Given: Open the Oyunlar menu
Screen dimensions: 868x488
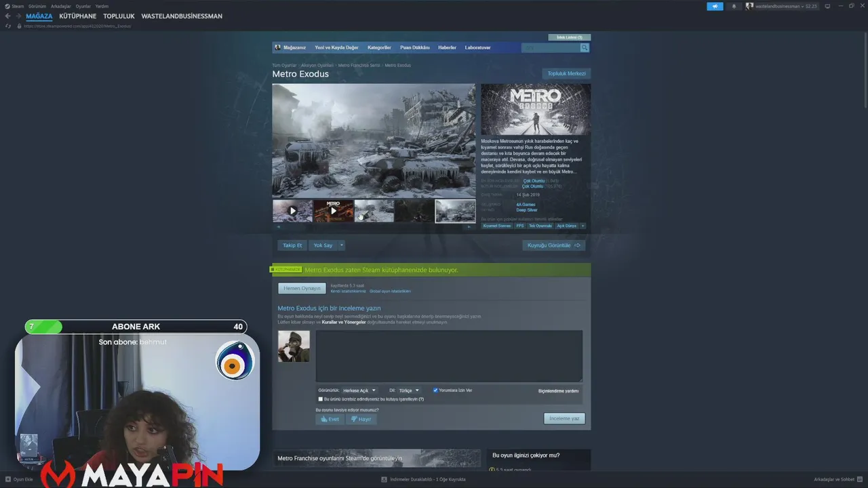Looking at the screenshot, I should click(x=83, y=6).
